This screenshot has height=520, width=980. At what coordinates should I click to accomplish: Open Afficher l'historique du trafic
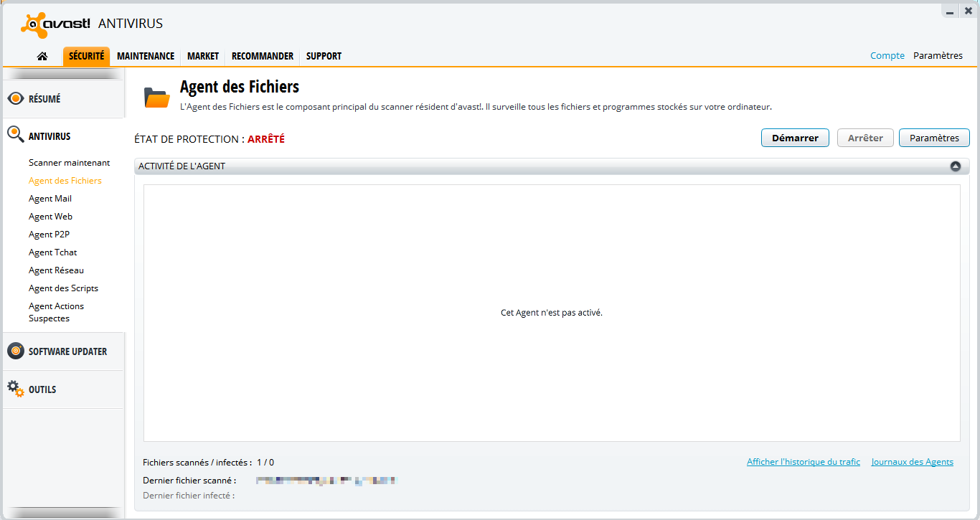tap(804, 462)
